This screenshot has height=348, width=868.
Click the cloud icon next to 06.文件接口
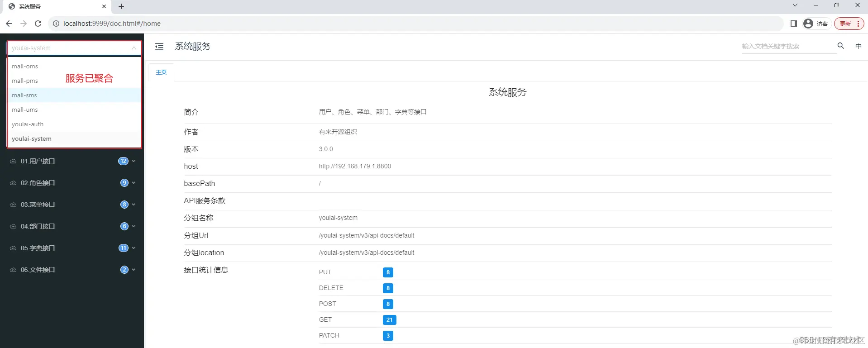pyautogui.click(x=13, y=270)
